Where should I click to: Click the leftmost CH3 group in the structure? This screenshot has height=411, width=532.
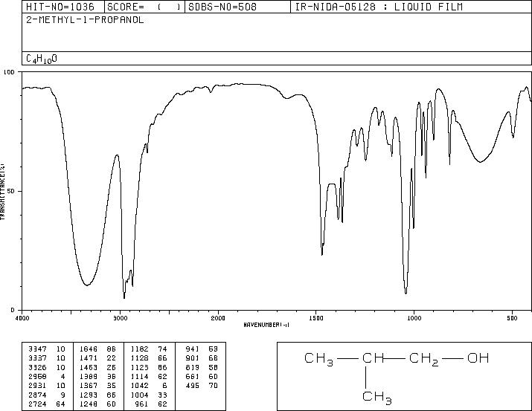(x=319, y=359)
